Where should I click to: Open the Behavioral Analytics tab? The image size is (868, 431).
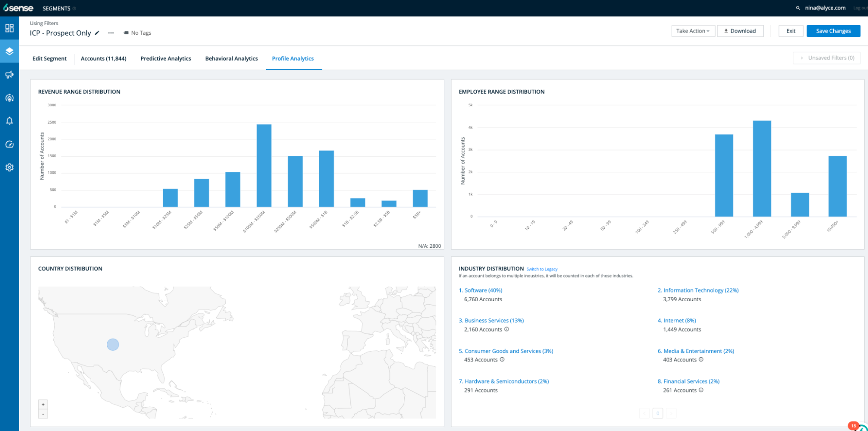(x=231, y=58)
